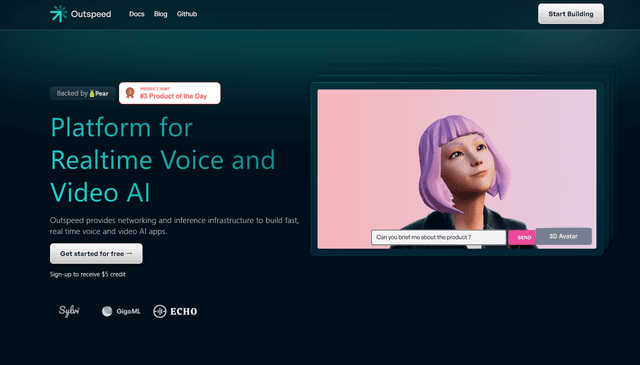Click the purple-haired avatar preview
This screenshot has height=365, width=640.
[x=457, y=169]
